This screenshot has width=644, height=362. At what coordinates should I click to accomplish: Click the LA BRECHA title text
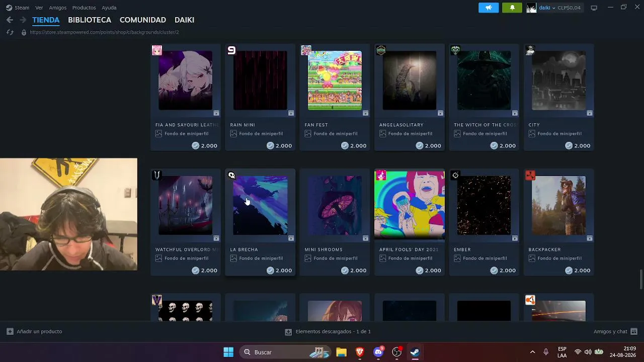pos(244,249)
